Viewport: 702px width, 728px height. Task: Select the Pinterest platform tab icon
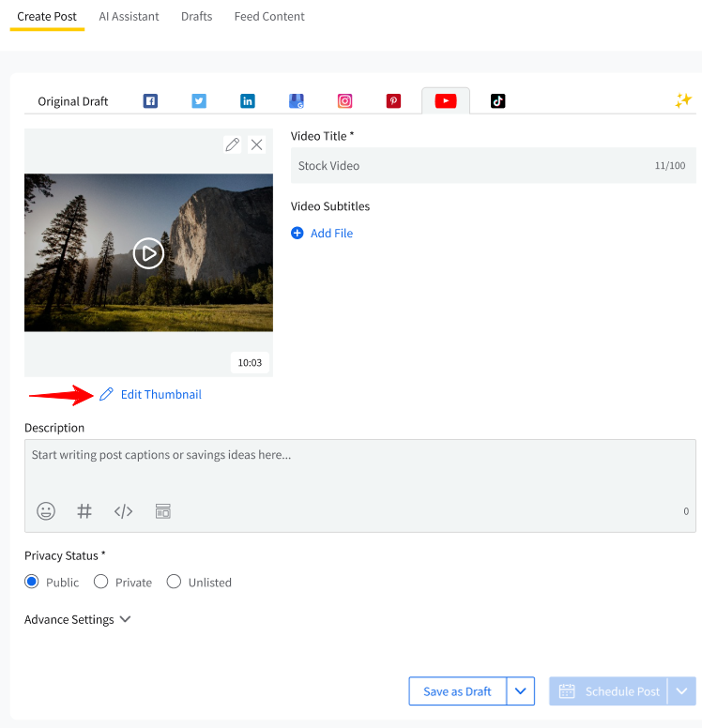[393, 101]
